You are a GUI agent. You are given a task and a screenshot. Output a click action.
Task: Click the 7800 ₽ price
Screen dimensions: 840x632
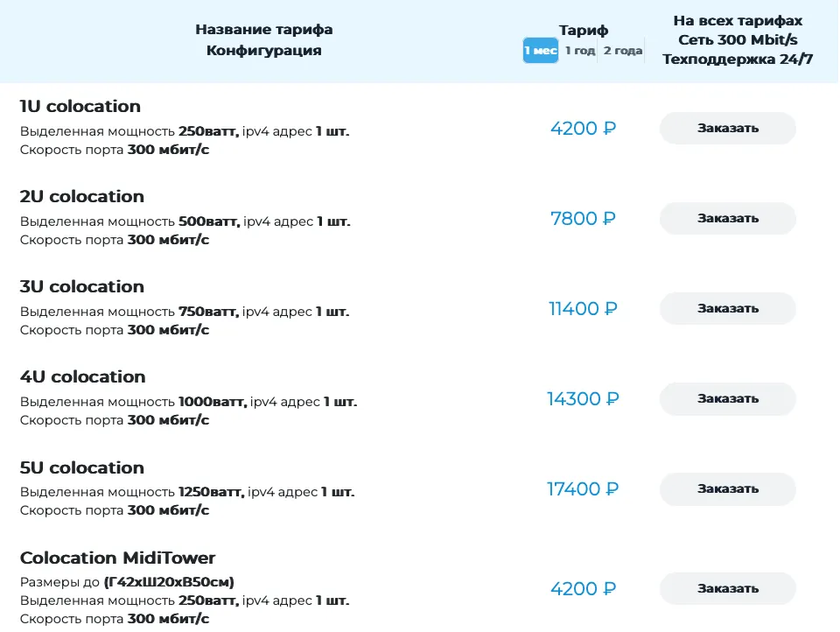[583, 219]
